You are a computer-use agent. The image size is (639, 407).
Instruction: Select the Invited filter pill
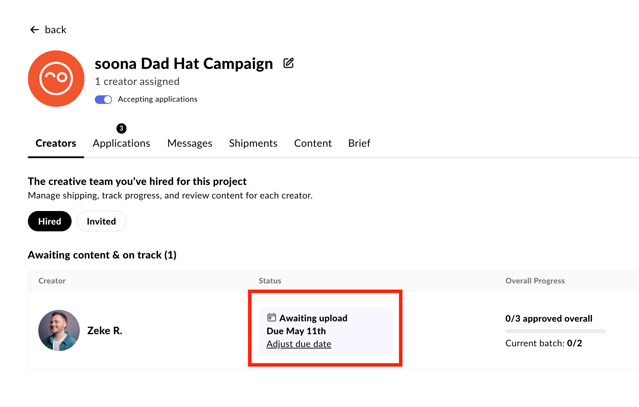point(101,221)
